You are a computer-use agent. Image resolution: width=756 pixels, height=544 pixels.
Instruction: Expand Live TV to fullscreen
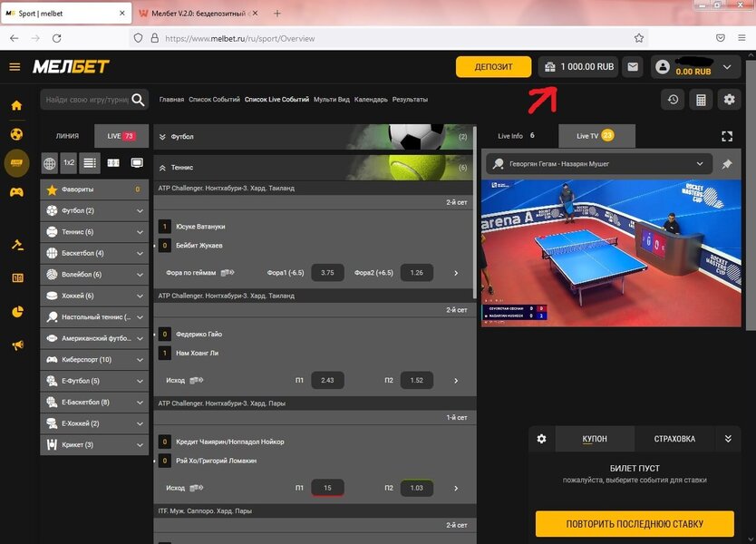click(x=726, y=136)
